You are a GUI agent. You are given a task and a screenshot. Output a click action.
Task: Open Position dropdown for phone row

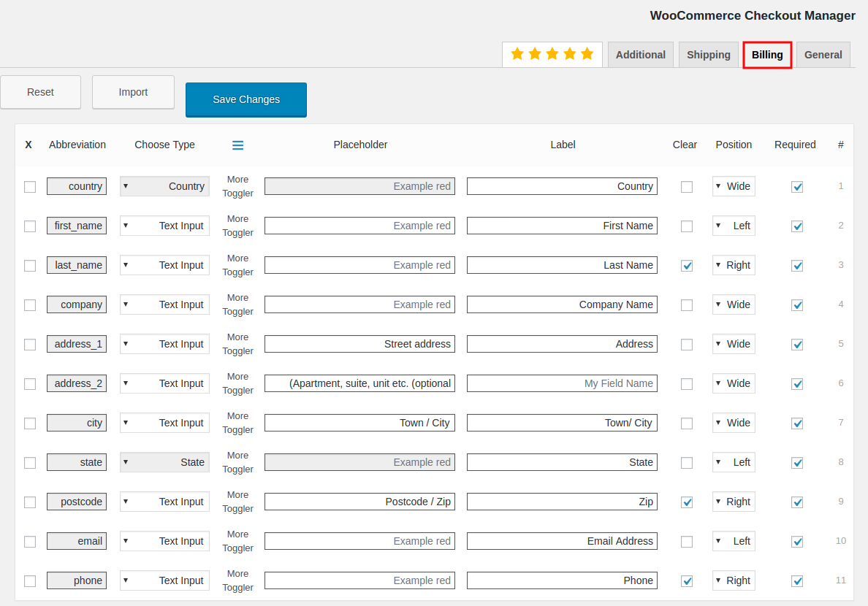coord(734,580)
